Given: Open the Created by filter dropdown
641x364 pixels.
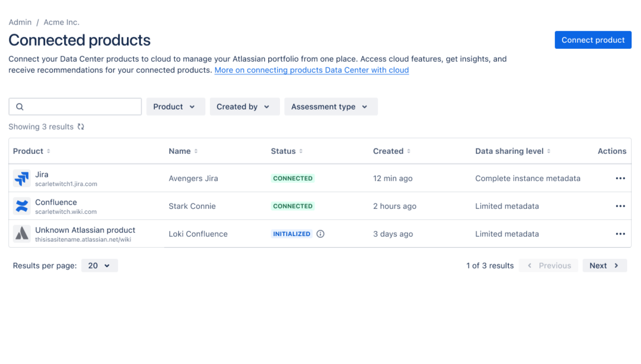Looking at the screenshot, I should pos(243,107).
